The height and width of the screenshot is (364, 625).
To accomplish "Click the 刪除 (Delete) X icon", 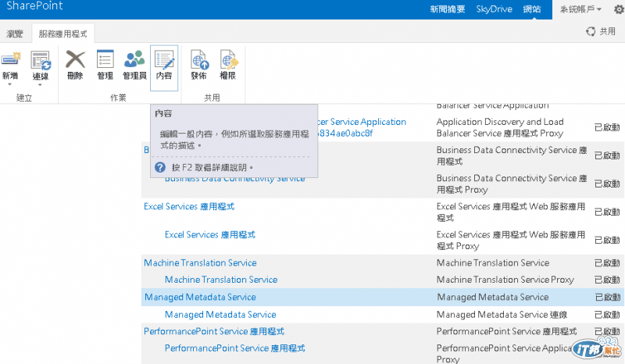I will [x=75, y=59].
